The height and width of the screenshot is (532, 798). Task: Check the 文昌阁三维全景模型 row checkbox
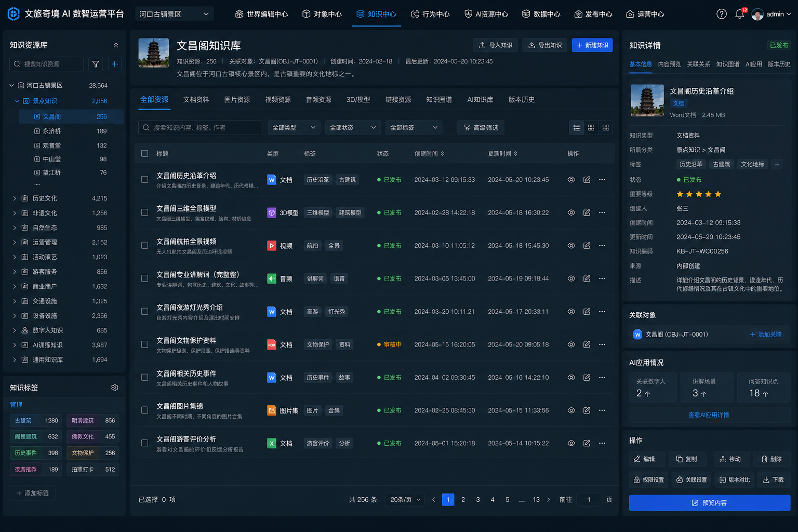click(x=144, y=212)
